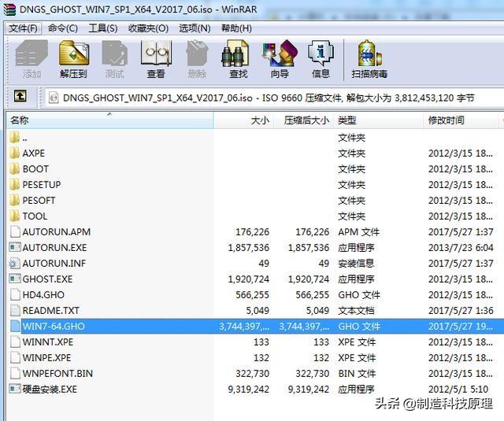The height and width of the screenshot is (421, 504).
Task: Select the GHOST.EXE file name
Action: [x=47, y=279]
